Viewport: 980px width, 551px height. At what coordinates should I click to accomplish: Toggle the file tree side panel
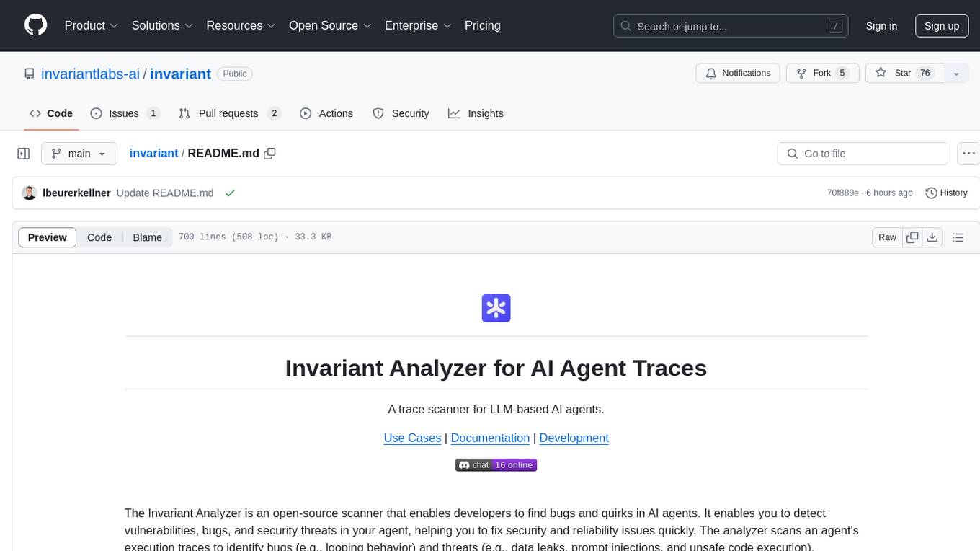[24, 154]
